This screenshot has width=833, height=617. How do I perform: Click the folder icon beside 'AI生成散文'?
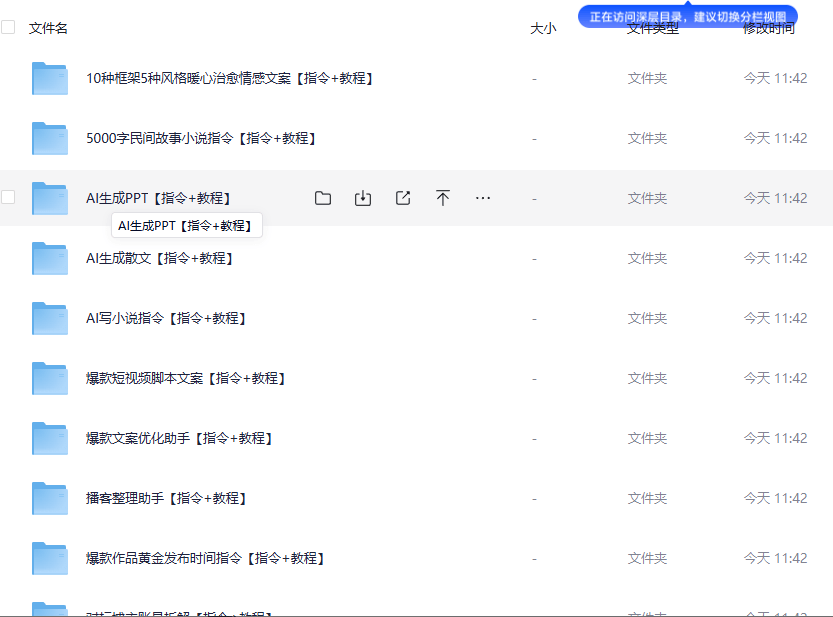49,258
